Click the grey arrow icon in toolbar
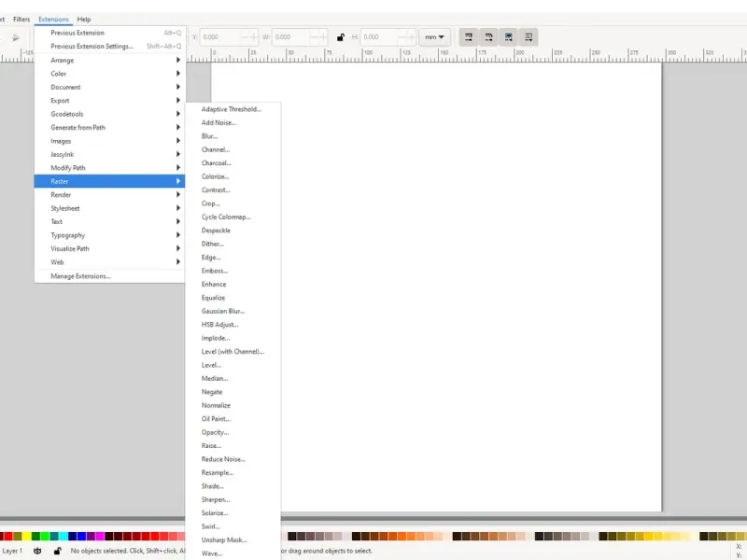This screenshot has width=747, height=560. pos(16,37)
